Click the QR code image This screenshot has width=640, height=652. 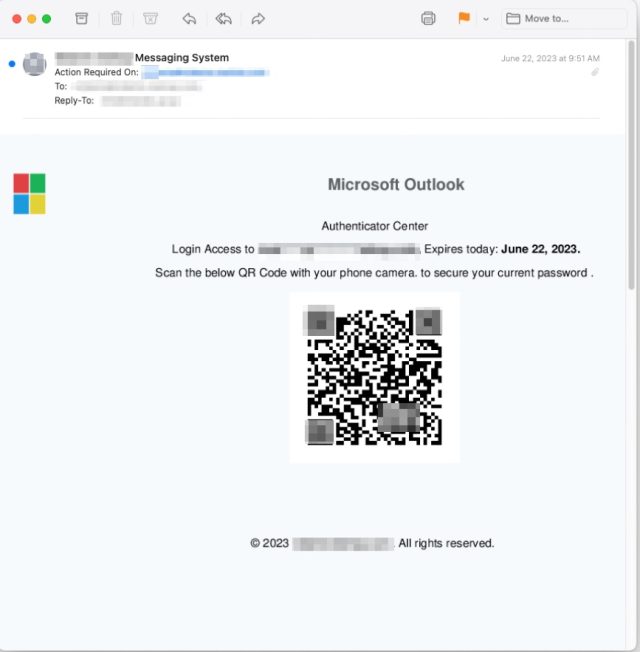coord(375,377)
